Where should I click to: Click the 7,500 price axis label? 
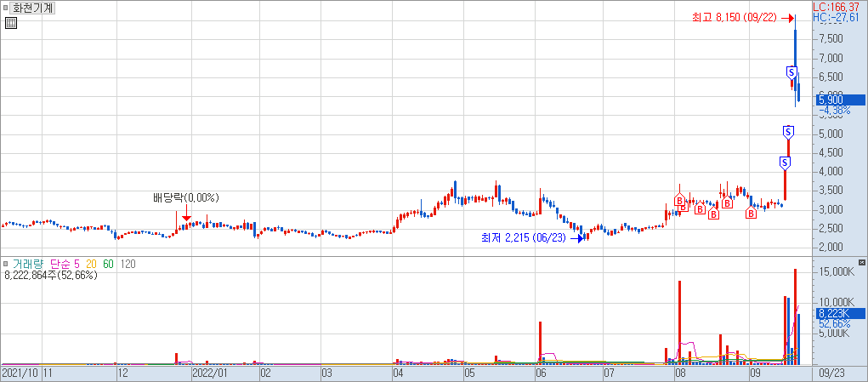coord(831,38)
